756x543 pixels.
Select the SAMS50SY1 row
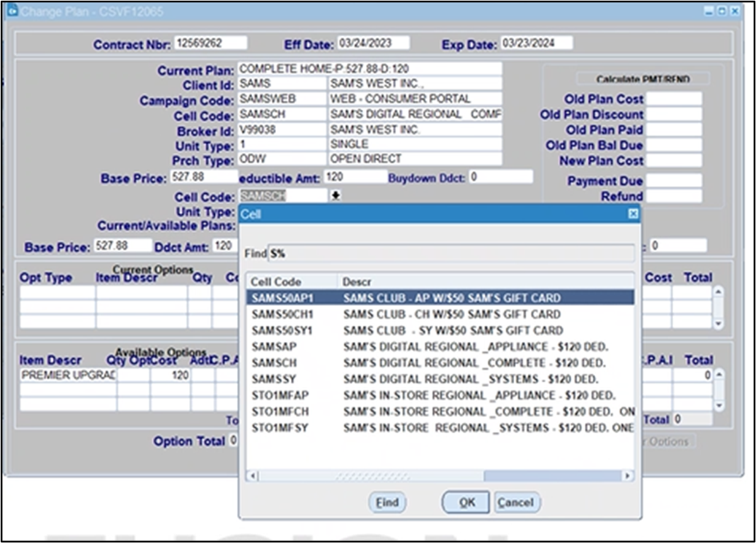pyautogui.click(x=439, y=330)
